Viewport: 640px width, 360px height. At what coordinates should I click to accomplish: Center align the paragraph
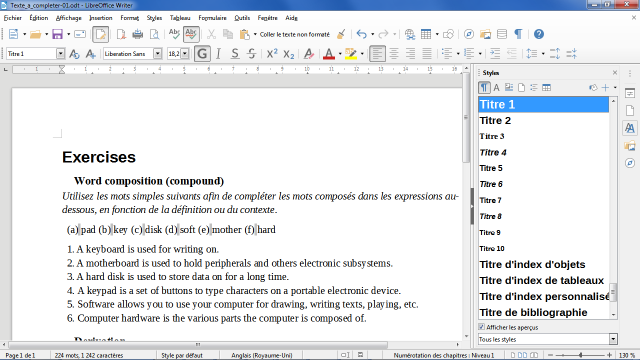pos(394,54)
